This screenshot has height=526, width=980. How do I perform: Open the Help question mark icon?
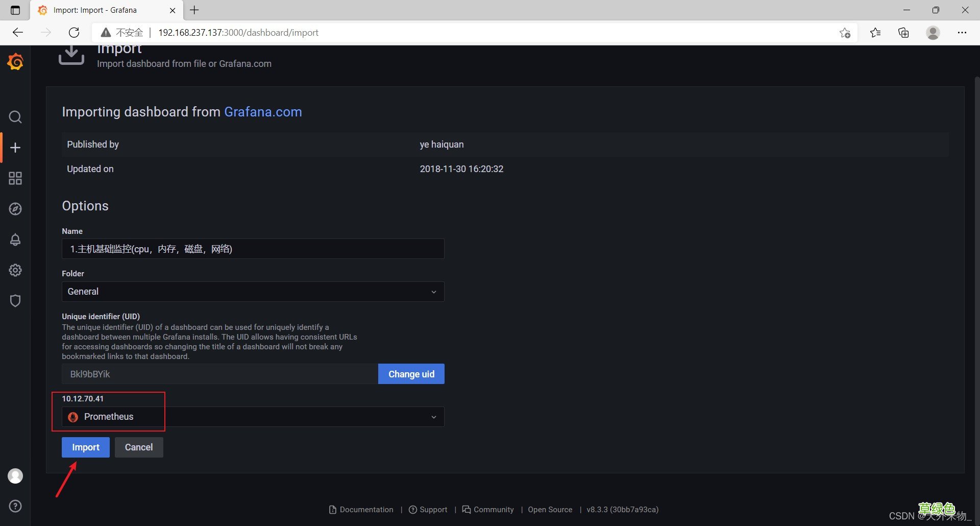(15, 506)
